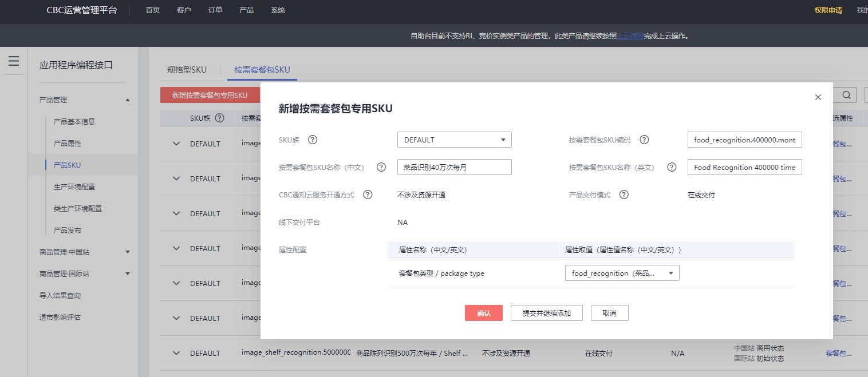The width and height of the screenshot is (868, 377).
Task: Click the 取消 button
Action: pos(610,313)
